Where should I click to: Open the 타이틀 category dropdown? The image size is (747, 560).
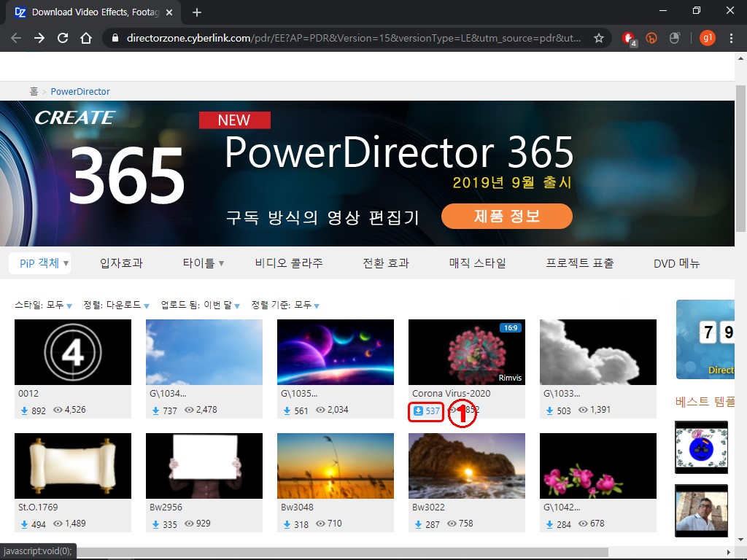(x=204, y=263)
